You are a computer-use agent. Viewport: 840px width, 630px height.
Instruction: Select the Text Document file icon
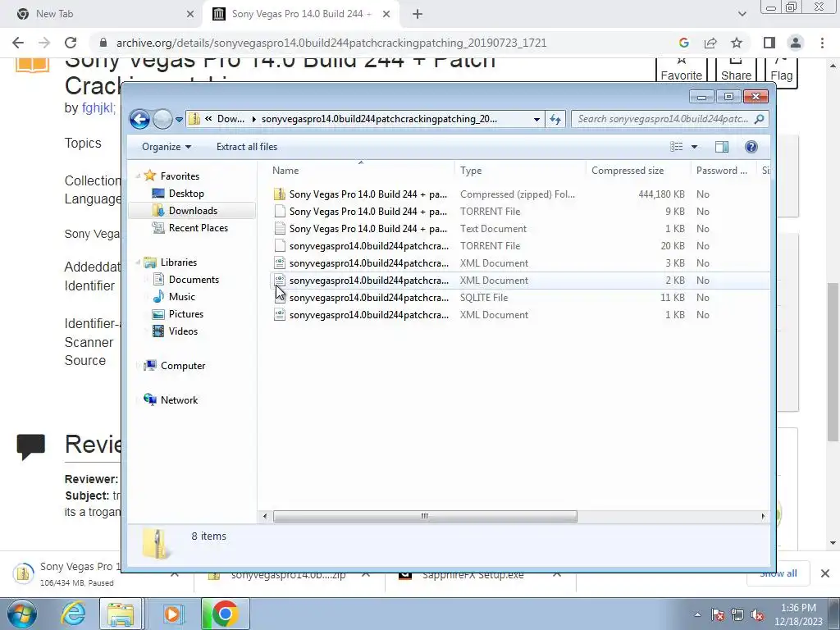click(x=279, y=228)
